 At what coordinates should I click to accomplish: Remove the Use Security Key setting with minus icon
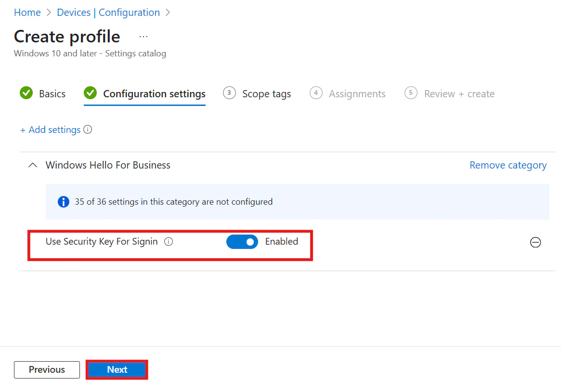tap(535, 243)
